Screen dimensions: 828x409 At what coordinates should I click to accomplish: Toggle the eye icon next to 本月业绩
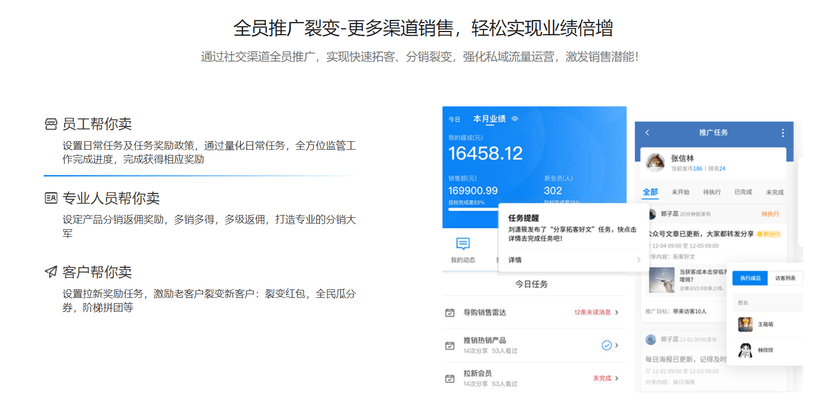point(515,119)
